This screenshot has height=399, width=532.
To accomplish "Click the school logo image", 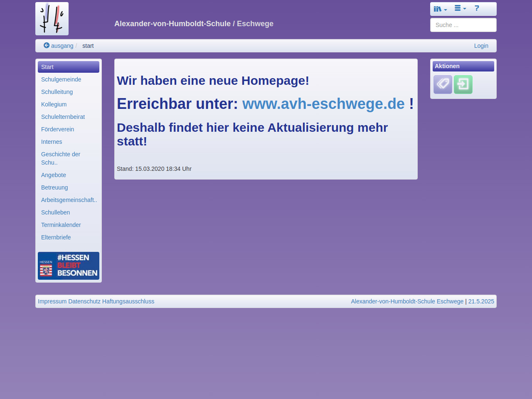I will point(52,19).
